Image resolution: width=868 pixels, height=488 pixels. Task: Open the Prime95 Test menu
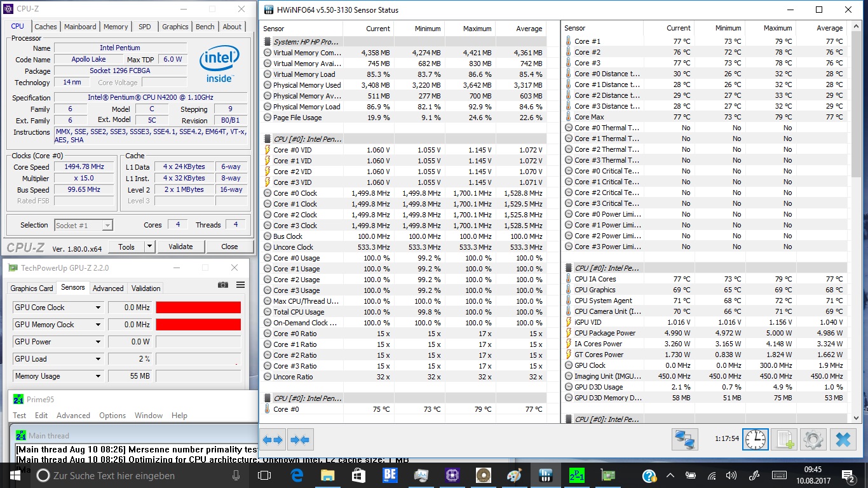coord(20,416)
